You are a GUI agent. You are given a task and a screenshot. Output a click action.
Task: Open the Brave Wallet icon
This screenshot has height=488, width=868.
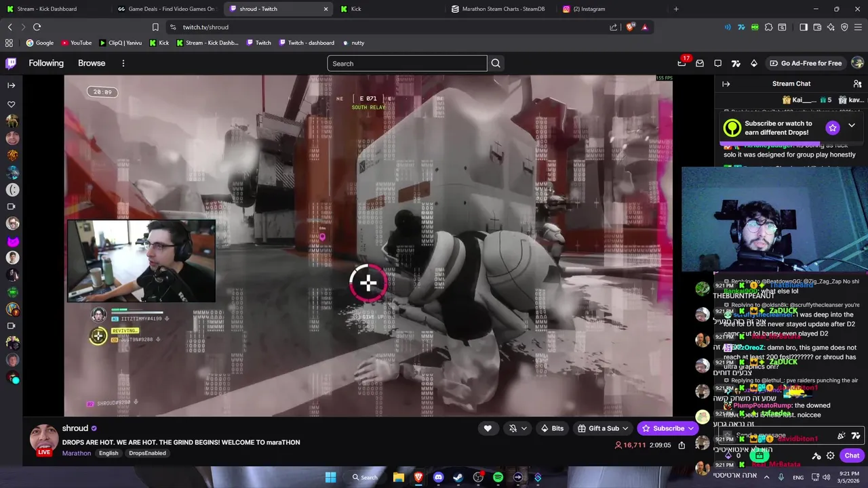pos(817,27)
